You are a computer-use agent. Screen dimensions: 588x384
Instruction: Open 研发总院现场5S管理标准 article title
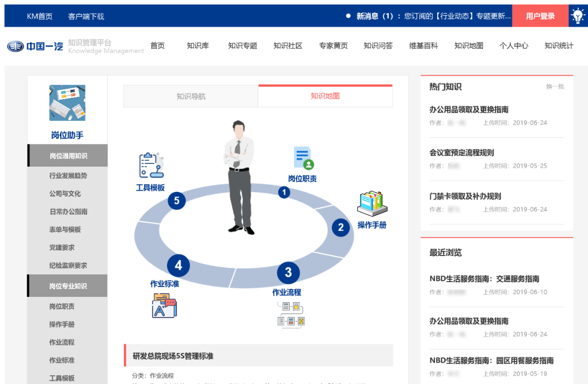tap(173, 356)
